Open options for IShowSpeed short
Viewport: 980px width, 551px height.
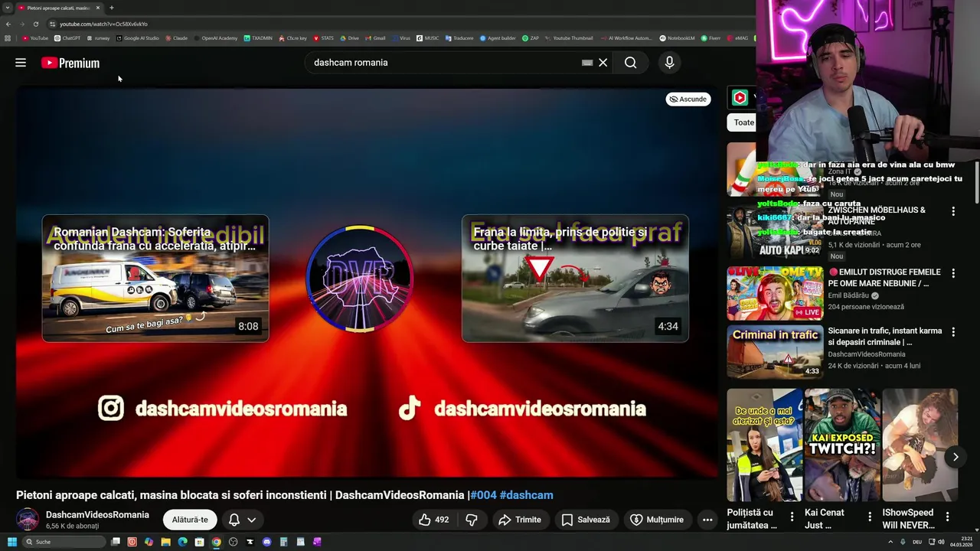pos(947,517)
